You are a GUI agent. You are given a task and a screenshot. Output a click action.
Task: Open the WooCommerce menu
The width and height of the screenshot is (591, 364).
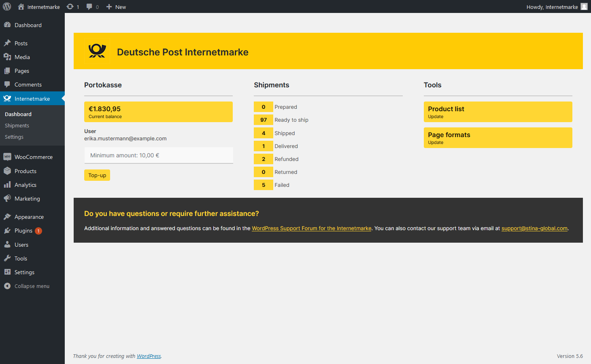pyautogui.click(x=32, y=157)
